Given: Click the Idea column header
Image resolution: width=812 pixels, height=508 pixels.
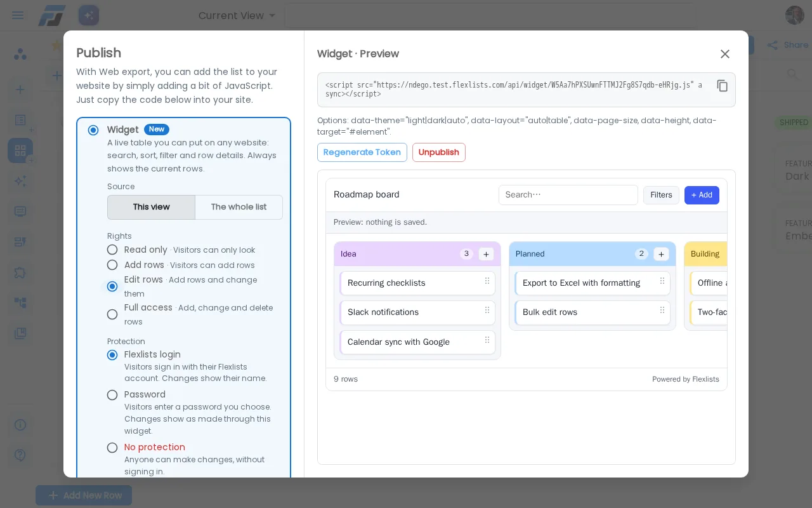Looking at the screenshot, I should coord(417,254).
